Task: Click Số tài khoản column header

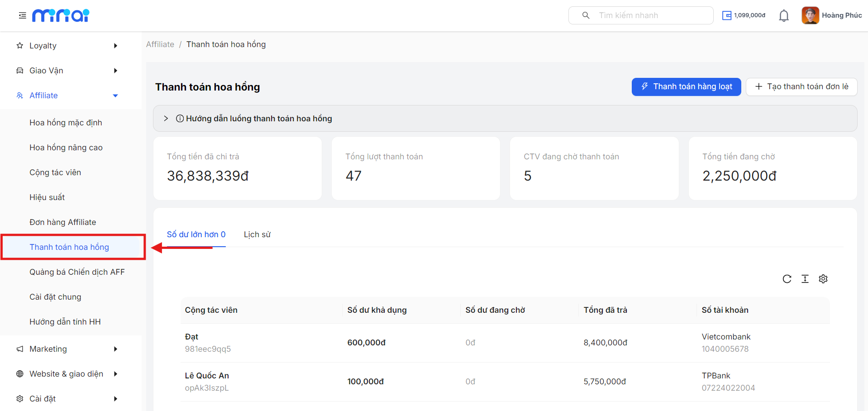Action: (x=725, y=310)
